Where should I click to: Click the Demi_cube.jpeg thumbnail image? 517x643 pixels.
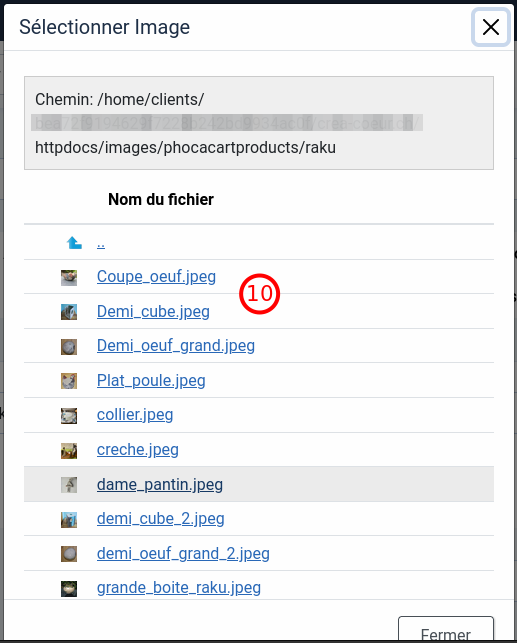point(69,312)
